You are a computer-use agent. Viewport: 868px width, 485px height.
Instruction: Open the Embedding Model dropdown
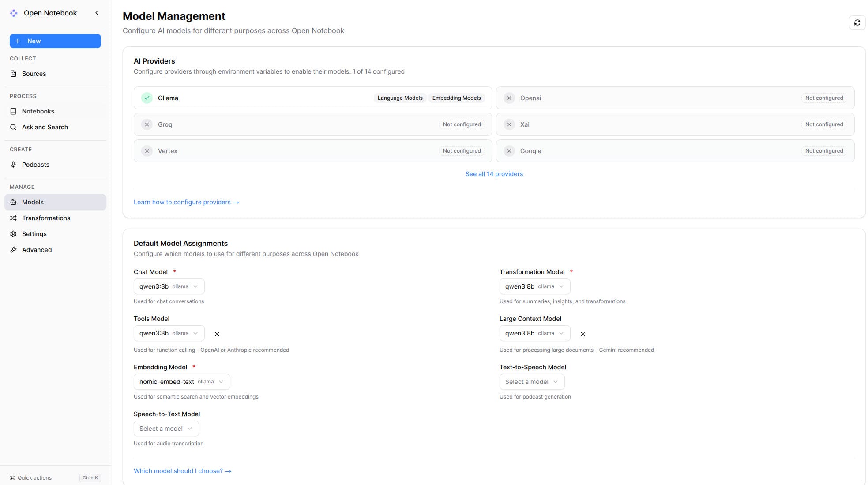tap(181, 382)
